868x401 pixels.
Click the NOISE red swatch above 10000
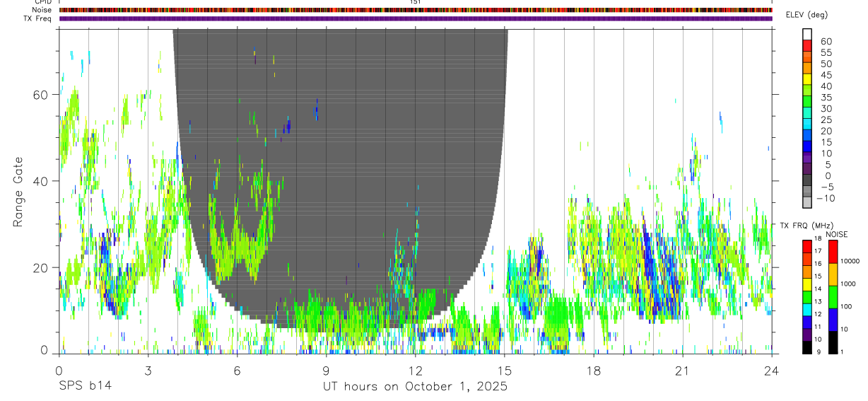point(833,251)
